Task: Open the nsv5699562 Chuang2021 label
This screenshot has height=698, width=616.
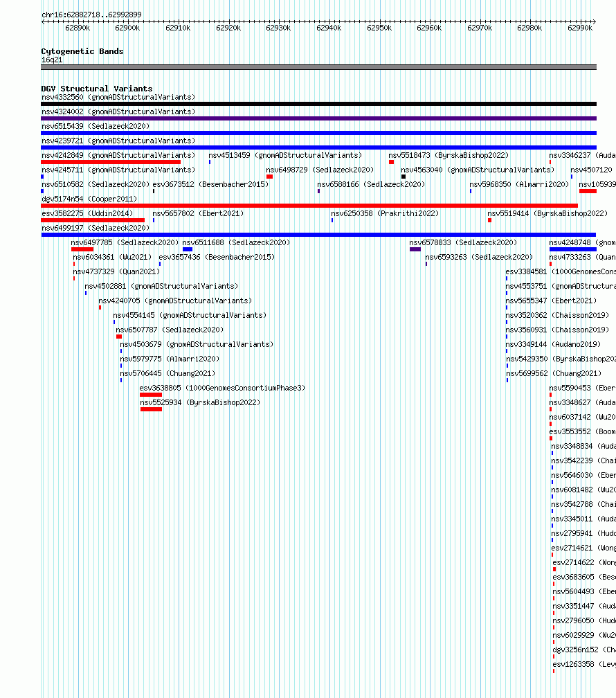Action: pos(554,373)
